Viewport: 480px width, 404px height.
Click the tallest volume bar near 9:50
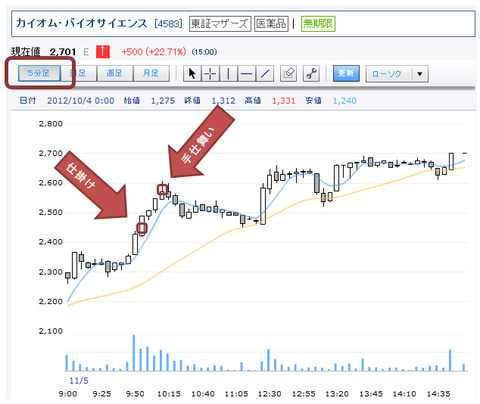click(134, 353)
